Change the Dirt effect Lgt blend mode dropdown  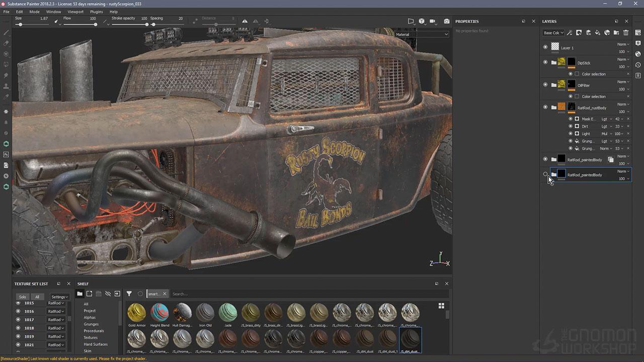point(607,126)
